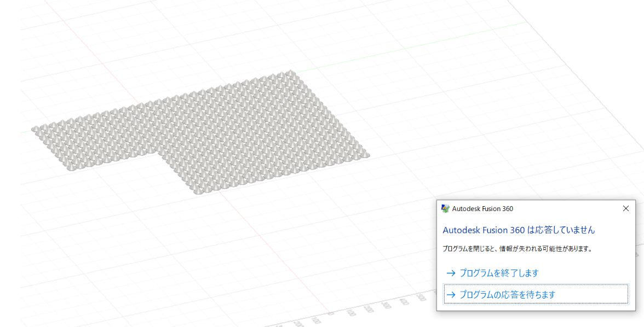Close the 'not responding' dialog with X

625,208
